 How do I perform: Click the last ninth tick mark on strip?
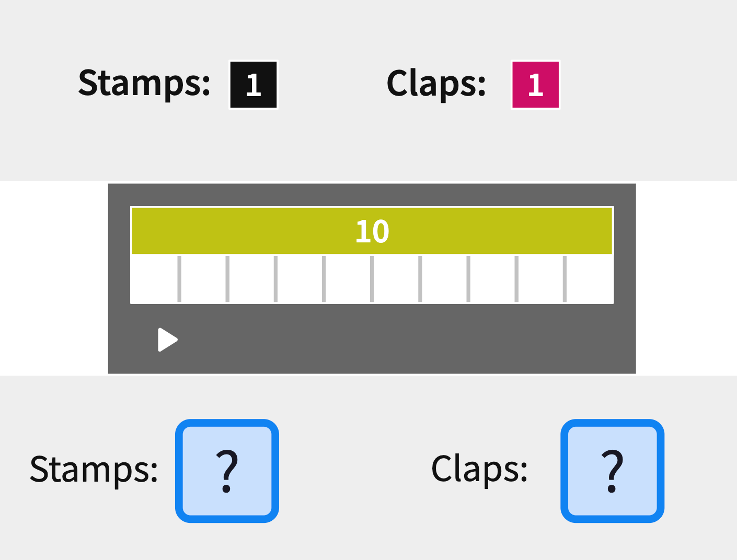[565, 278]
